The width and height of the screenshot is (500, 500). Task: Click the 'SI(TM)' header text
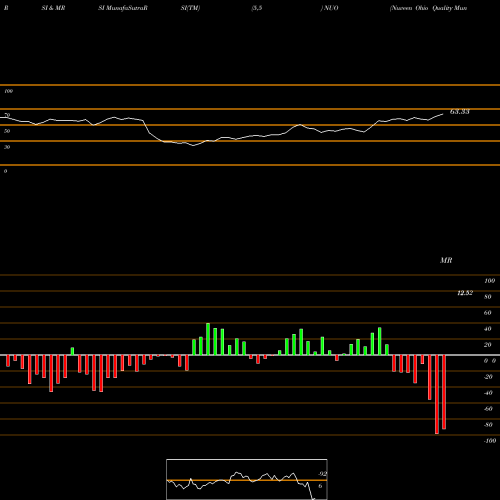click(x=190, y=8)
